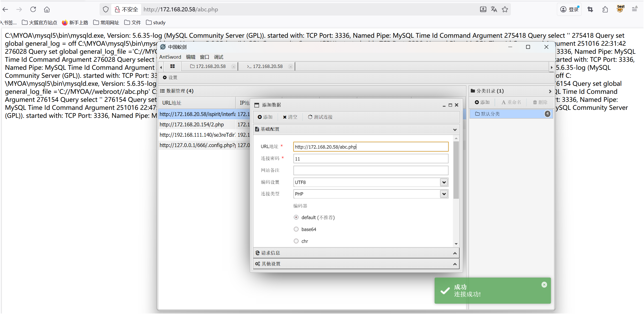Select the chr encoder option
The height and width of the screenshot is (314, 644).
pos(296,241)
